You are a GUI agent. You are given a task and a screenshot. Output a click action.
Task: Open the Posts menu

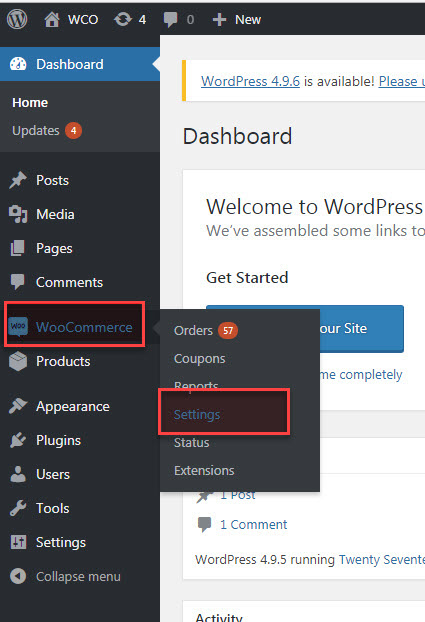click(52, 180)
